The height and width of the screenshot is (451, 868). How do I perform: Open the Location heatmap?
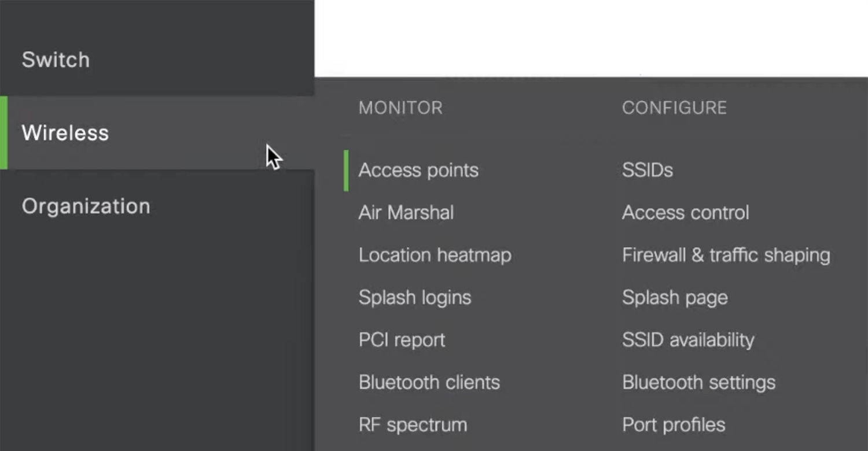click(x=435, y=254)
